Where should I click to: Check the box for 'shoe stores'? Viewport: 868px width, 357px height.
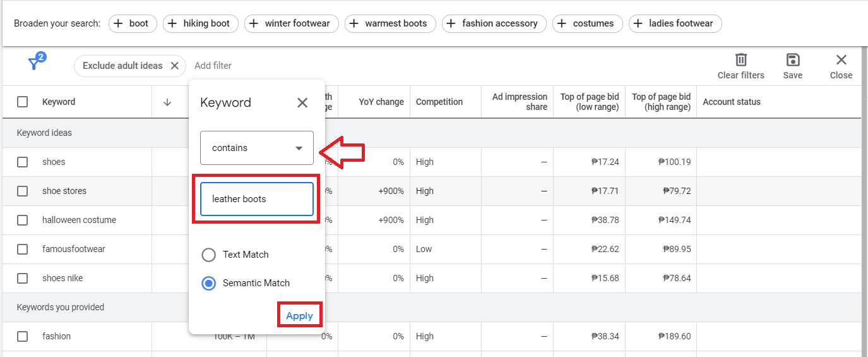tap(23, 191)
